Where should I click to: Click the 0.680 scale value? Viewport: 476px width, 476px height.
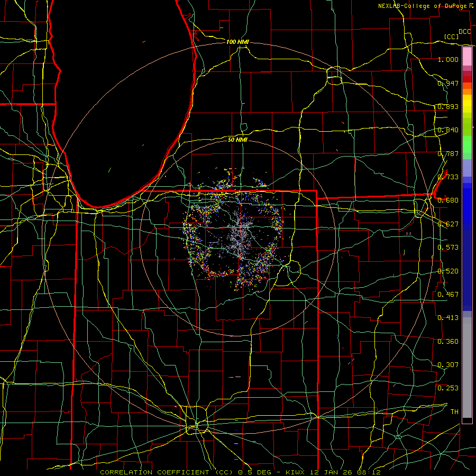pyautogui.click(x=448, y=200)
